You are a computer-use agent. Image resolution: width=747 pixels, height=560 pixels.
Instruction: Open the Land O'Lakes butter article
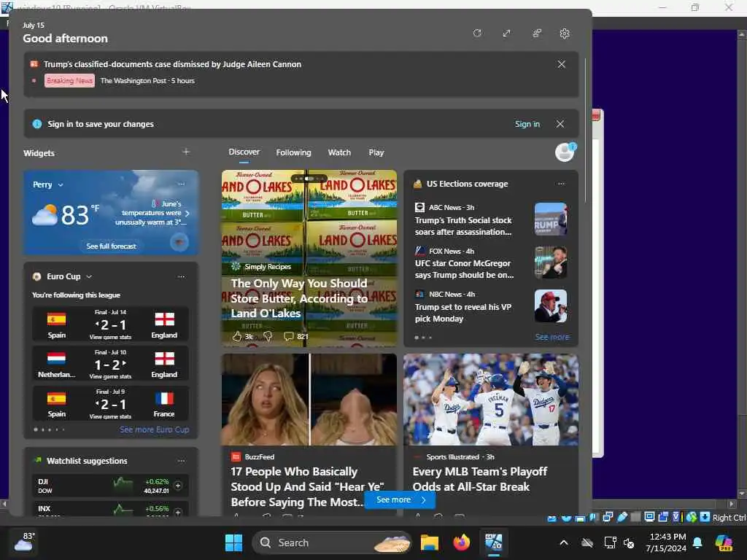(x=299, y=298)
